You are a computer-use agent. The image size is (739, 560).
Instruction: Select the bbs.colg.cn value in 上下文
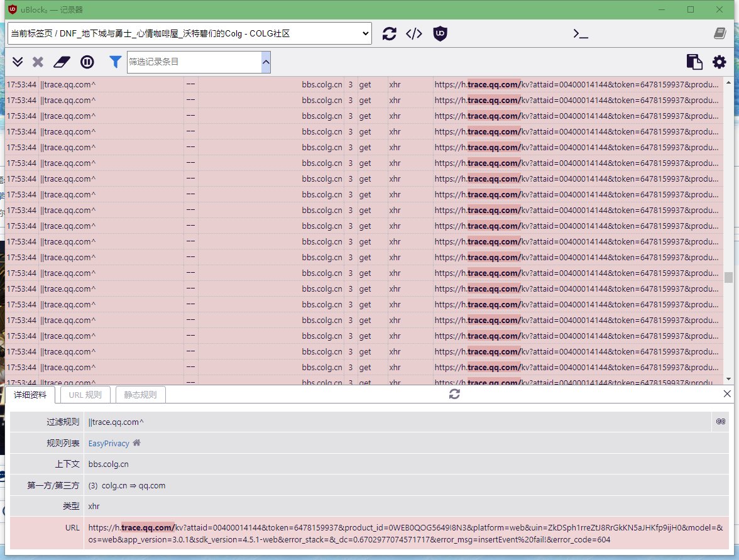108,464
